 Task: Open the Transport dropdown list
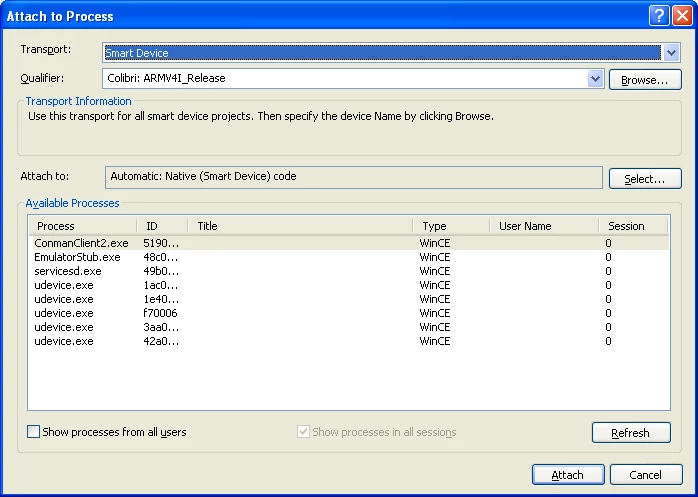click(672, 53)
